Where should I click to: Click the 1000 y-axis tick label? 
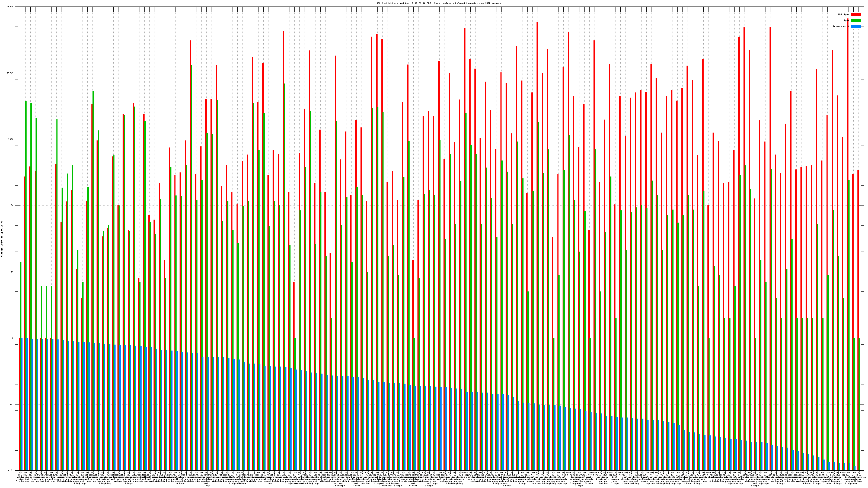click(11, 139)
